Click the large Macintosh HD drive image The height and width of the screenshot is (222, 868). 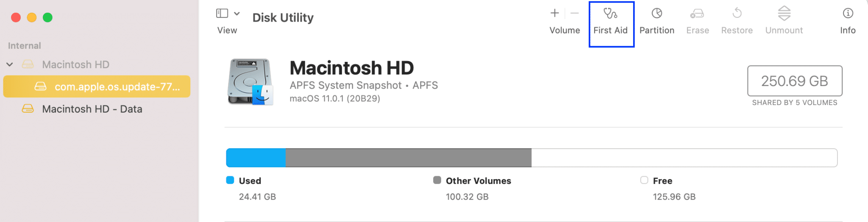click(250, 82)
